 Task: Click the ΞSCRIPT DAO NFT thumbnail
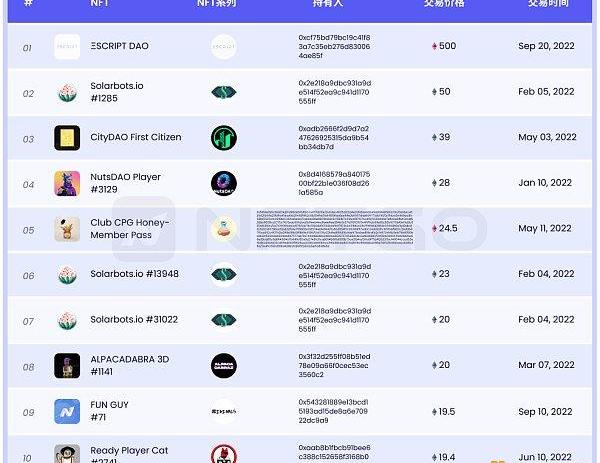(67, 47)
